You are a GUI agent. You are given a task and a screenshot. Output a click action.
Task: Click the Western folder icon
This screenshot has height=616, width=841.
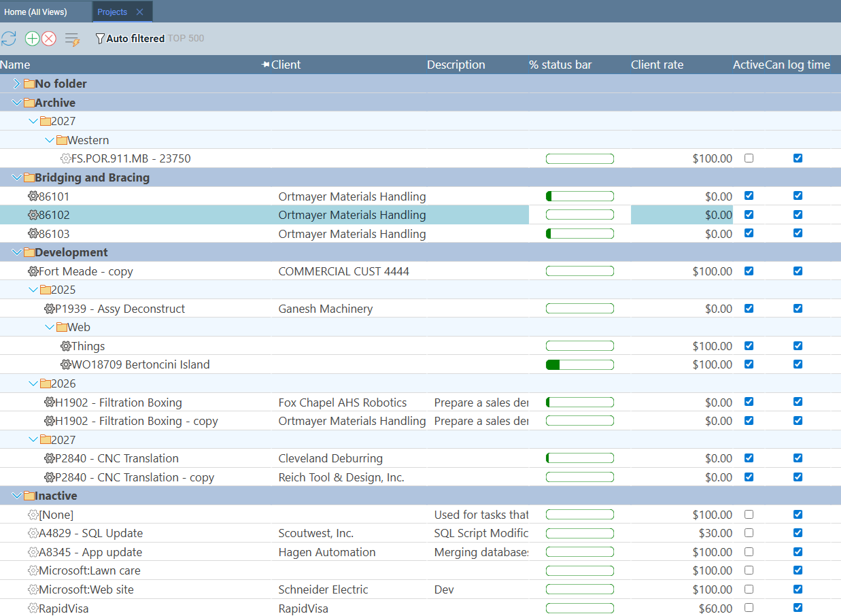pyautogui.click(x=61, y=140)
